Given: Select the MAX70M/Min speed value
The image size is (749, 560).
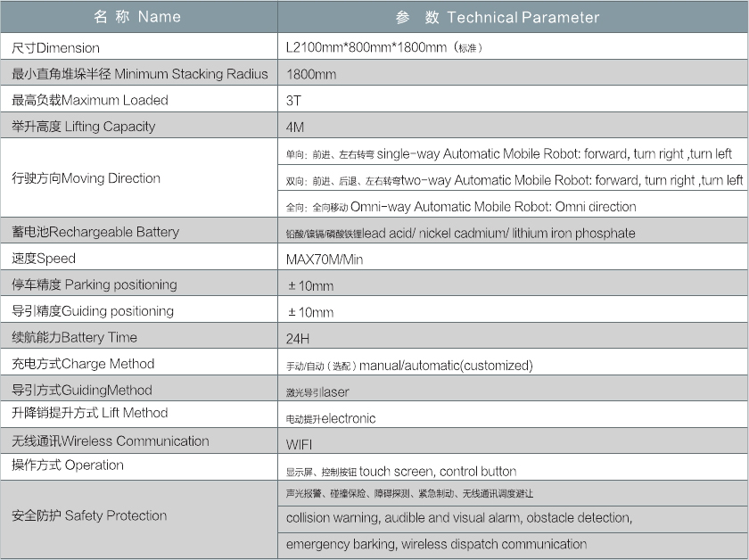Looking at the screenshot, I should click(x=325, y=259).
